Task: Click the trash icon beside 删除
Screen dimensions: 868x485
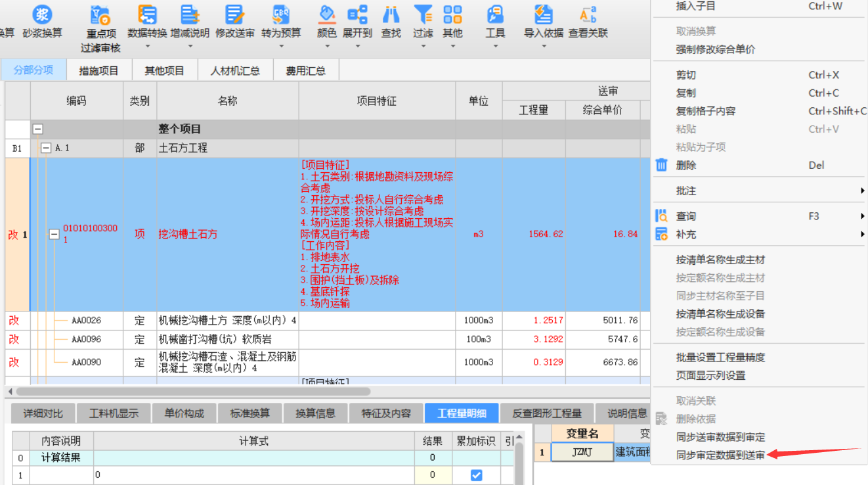Action: [662, 165]
